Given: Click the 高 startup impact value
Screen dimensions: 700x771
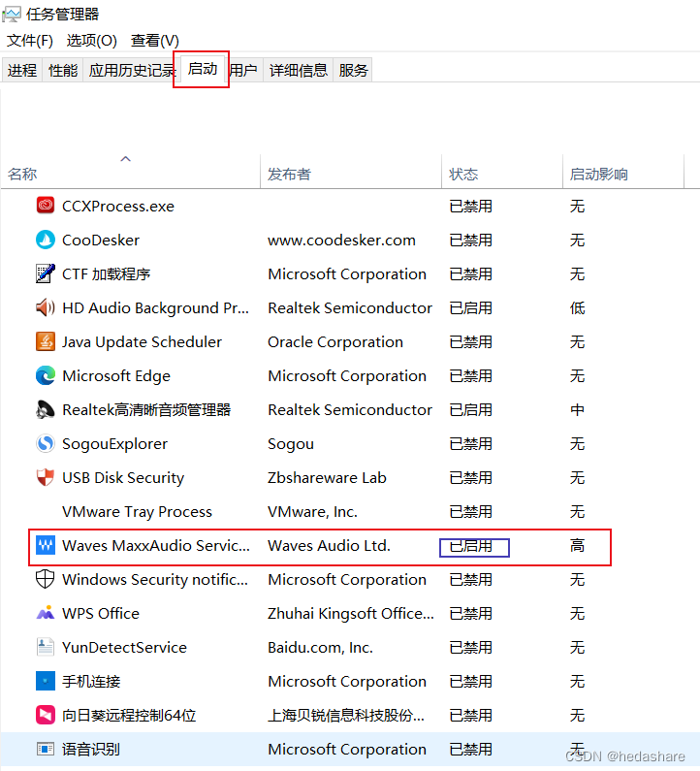Looking at the screenshot, I should coord(577,545).
